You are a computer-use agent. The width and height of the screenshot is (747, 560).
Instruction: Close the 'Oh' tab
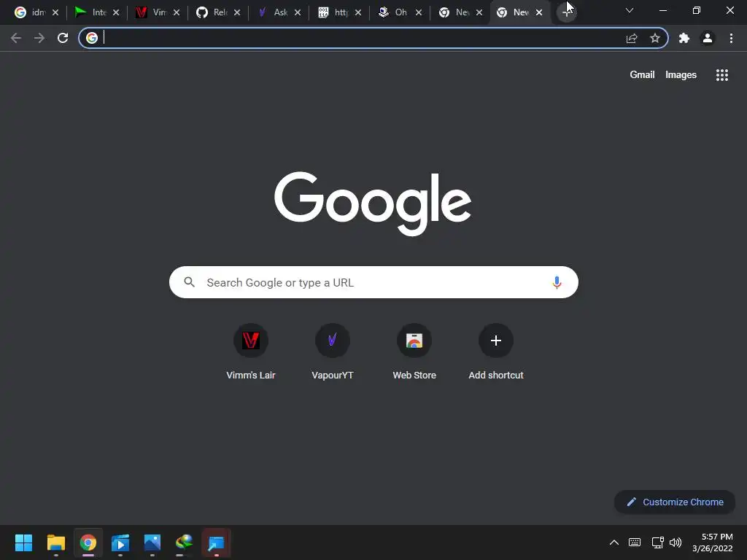click(418, 12)
